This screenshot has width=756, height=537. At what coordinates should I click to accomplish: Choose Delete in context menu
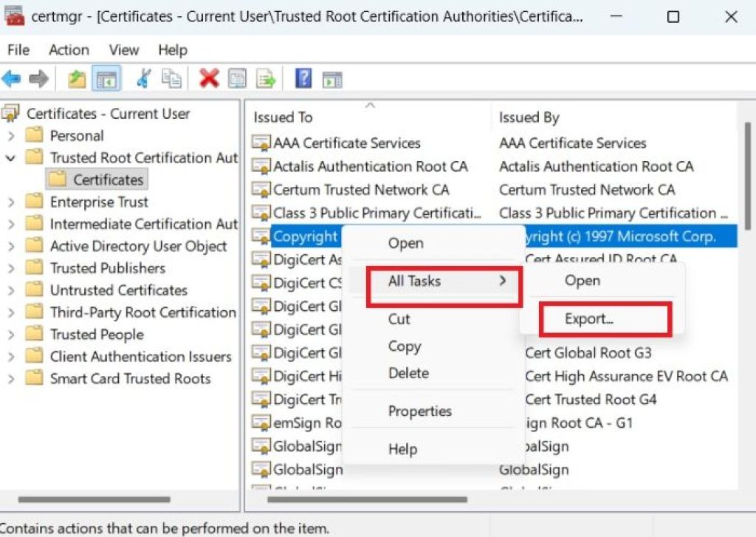coord(408,373)
